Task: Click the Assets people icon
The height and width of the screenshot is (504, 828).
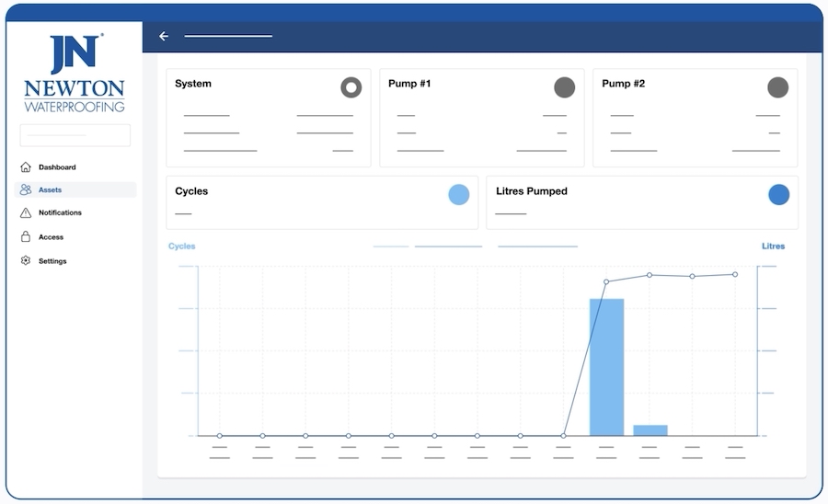Action: 26,190
